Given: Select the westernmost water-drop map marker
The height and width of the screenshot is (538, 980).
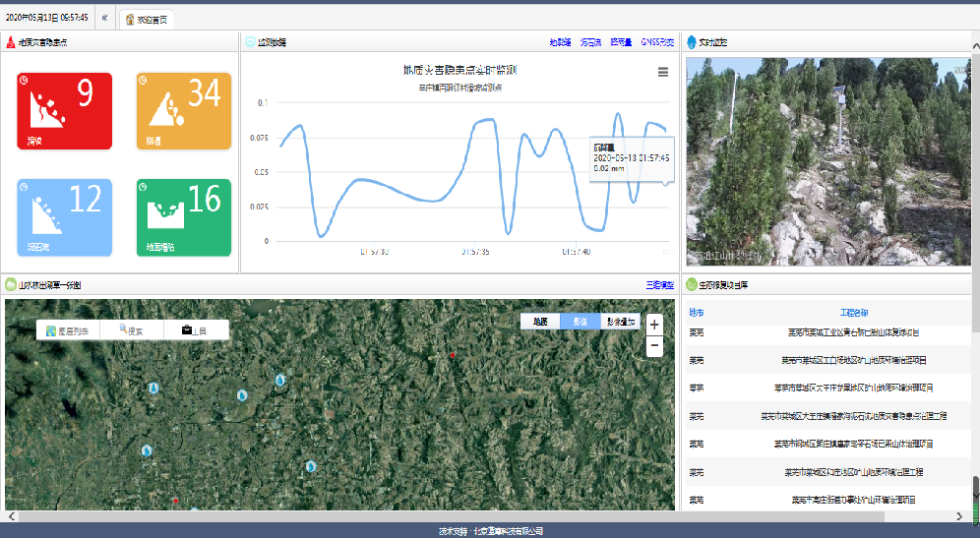Looking at the screenshot, I should [147, 449].
